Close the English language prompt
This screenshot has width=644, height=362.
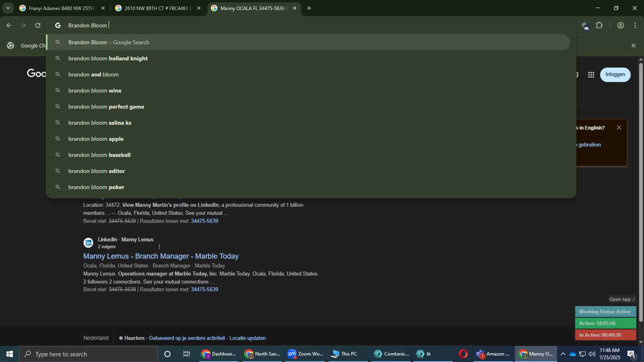coord(619,128)
